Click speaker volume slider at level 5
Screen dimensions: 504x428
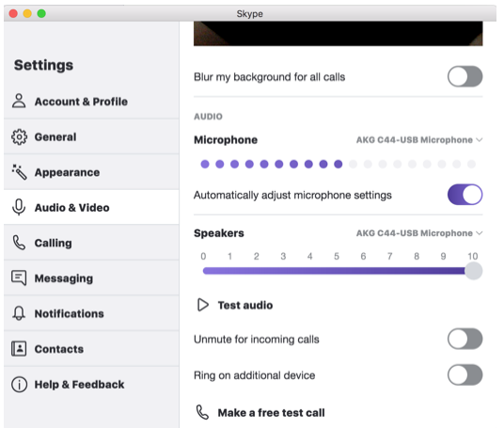(337, 271)
